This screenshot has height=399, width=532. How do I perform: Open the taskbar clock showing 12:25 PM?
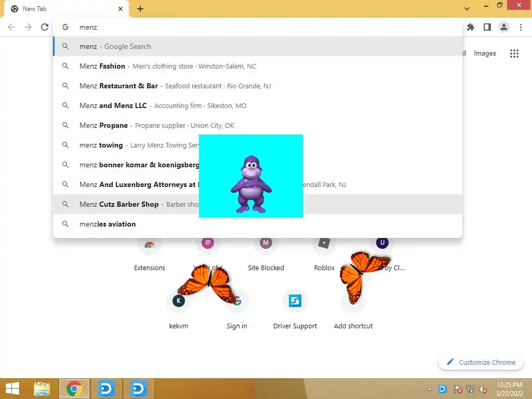(x=510, y=389)
